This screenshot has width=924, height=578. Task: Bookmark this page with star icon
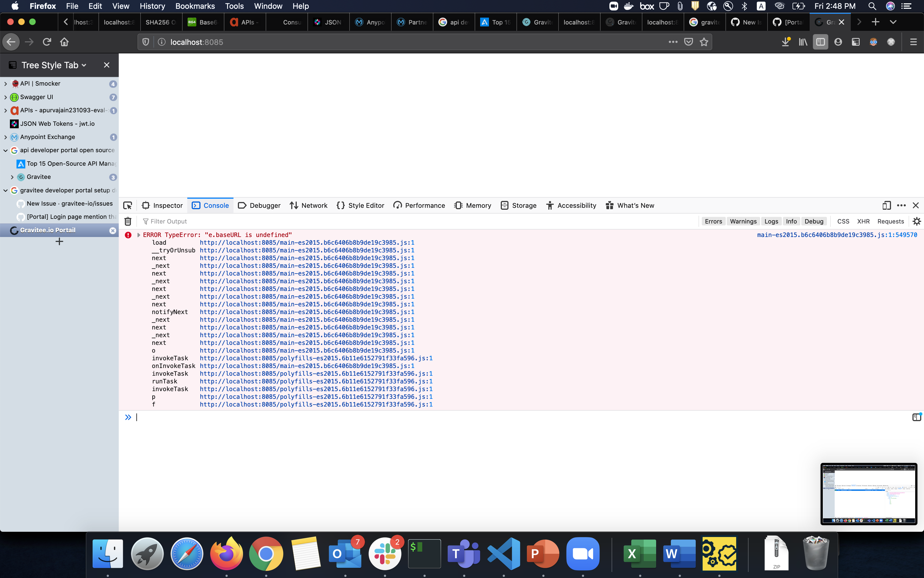click(704, 42)
